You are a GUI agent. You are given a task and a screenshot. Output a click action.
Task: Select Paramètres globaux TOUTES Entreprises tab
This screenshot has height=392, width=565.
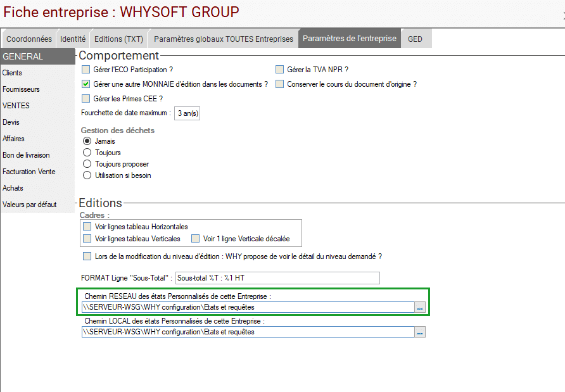pyautogui.click(x=224, y=39)
